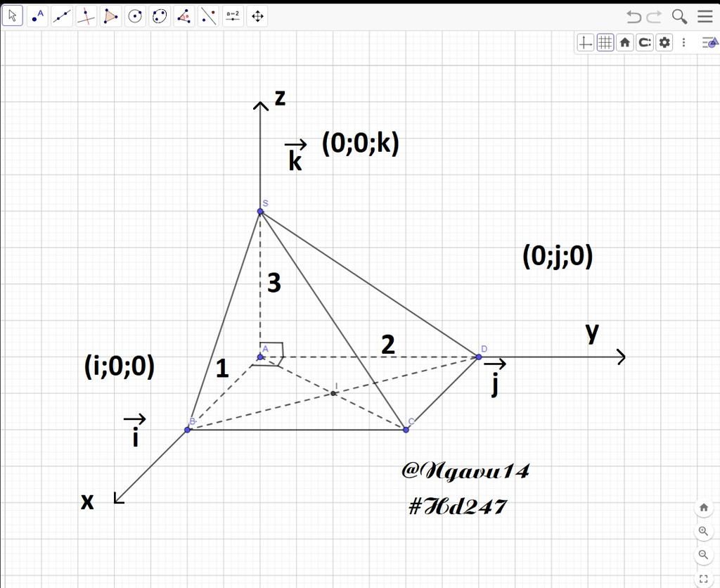Select point B on the x axis

(x=187, y=430)
